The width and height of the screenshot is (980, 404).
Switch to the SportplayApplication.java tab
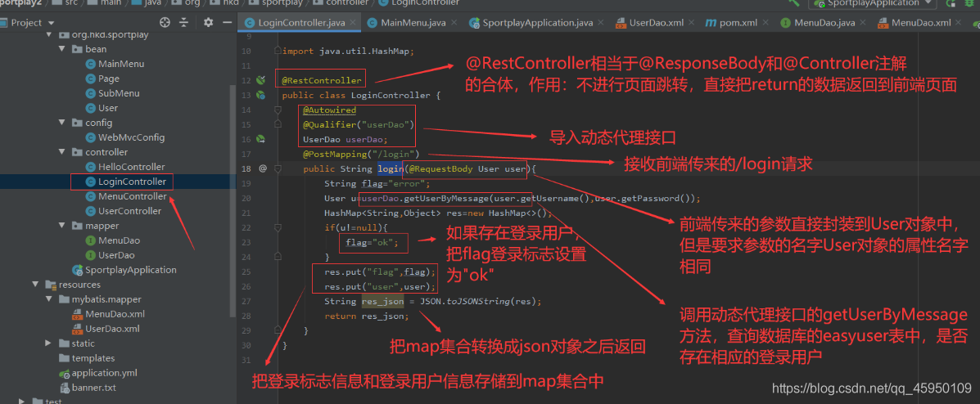click(x=538, y=23)
